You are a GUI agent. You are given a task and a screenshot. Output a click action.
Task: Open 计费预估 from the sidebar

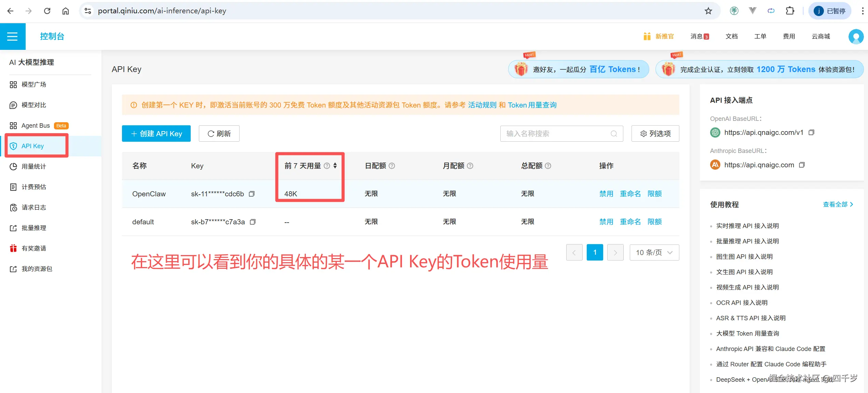point(34,187)
